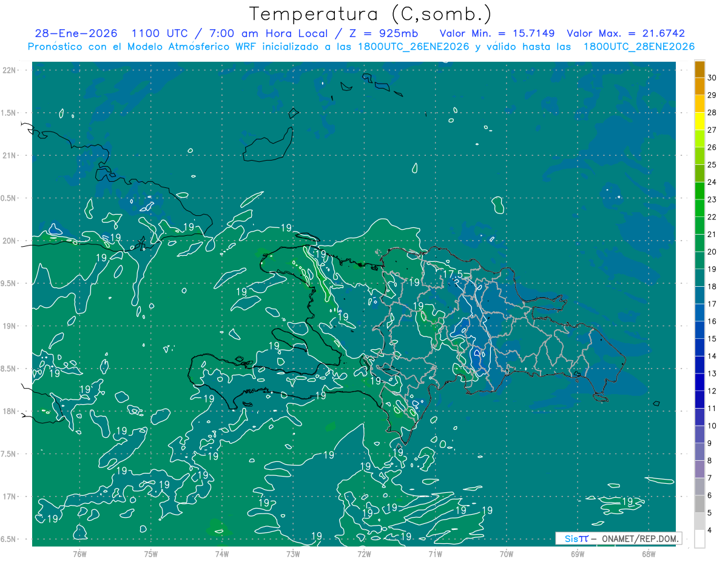Image resolution: width=728 pixels, height=562 pixels.
Task: Click the '72W' longitude axis label
Action: click(x=364, y=553)
